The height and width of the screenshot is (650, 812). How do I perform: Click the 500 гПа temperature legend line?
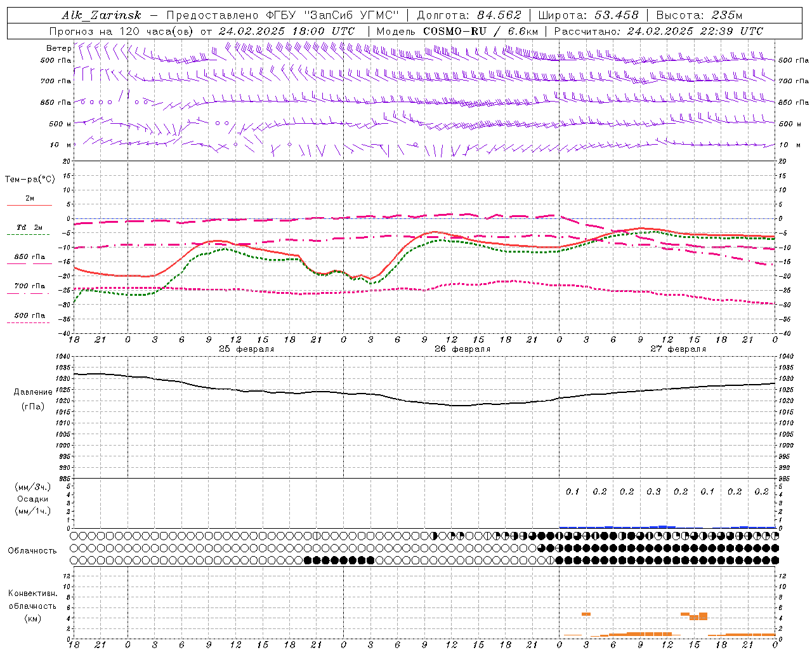click(x=28, y=322)
